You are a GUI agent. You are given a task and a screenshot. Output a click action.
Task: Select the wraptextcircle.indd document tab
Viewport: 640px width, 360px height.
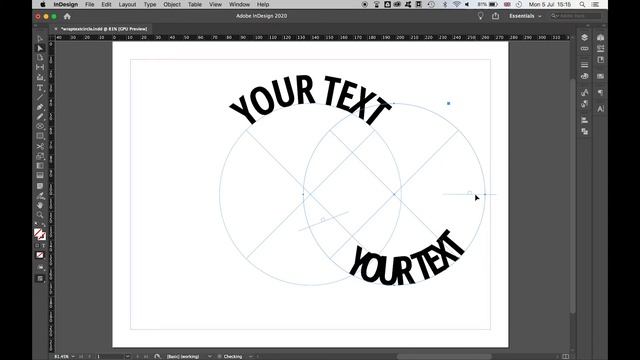coord(104,29)
